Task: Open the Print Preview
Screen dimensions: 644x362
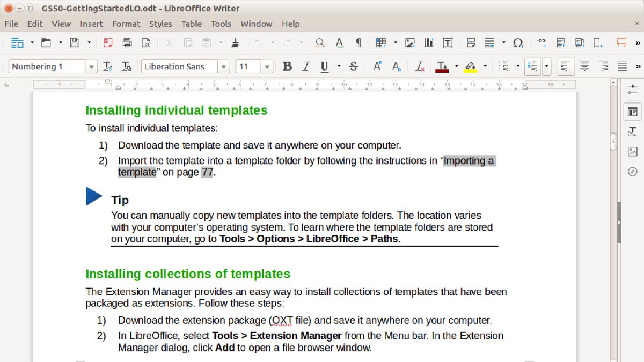Action: click(145, 42)
